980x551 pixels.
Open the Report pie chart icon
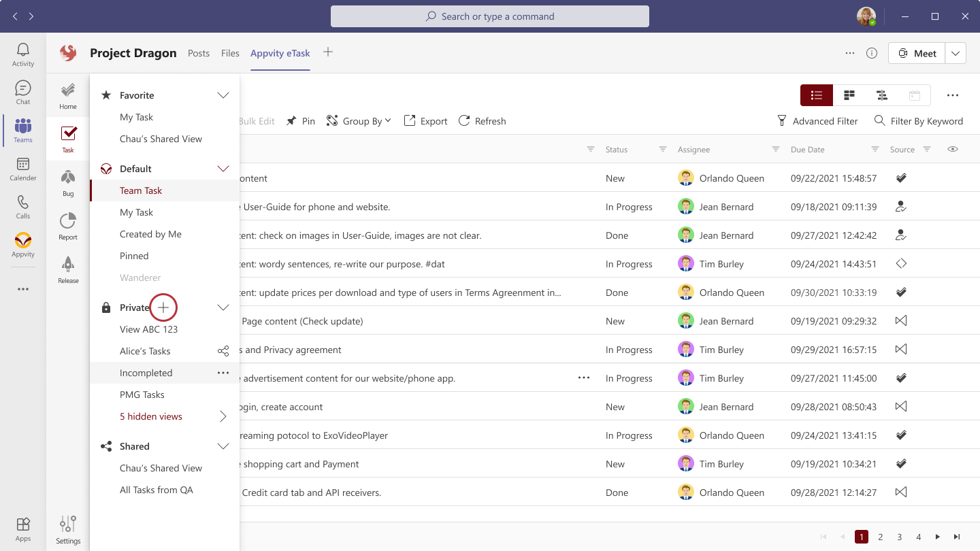tap(68, 227)
